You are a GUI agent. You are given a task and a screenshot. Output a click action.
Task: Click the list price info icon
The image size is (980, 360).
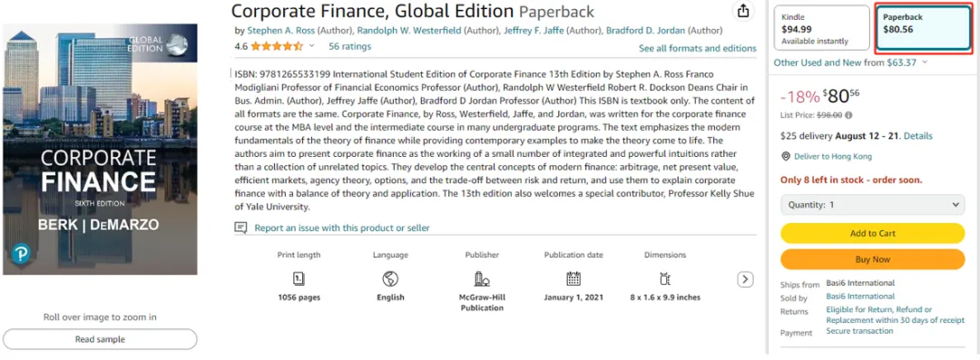click(x=848, y=115)
